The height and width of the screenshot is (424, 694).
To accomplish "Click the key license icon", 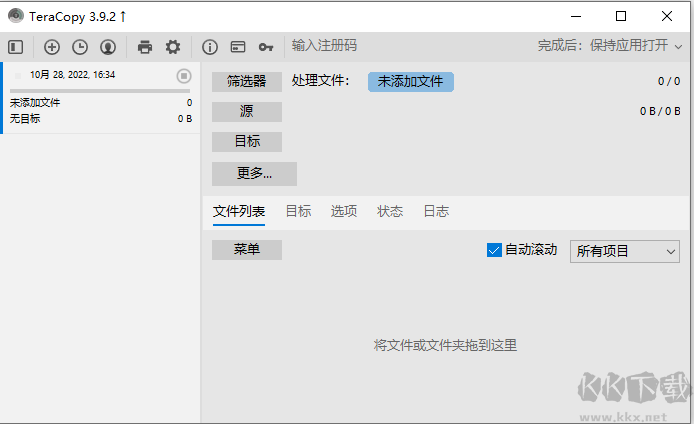I will click(x=266, y=47).
